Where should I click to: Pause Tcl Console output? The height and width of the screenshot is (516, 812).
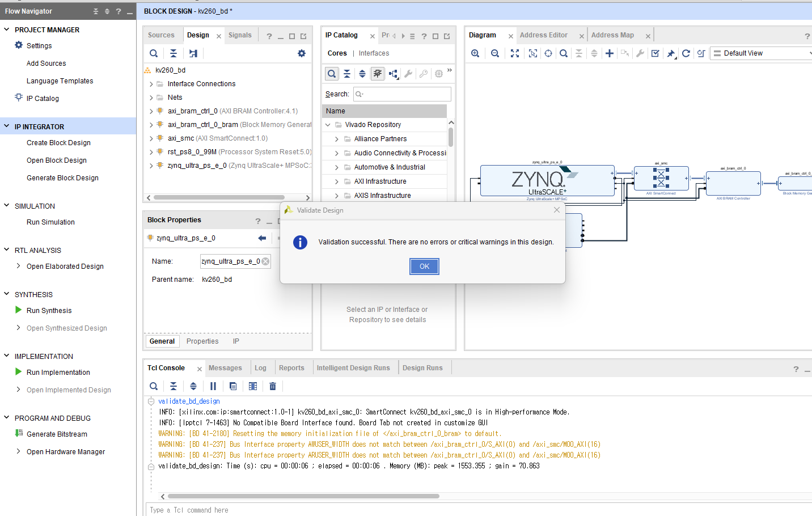coord(213,386)
